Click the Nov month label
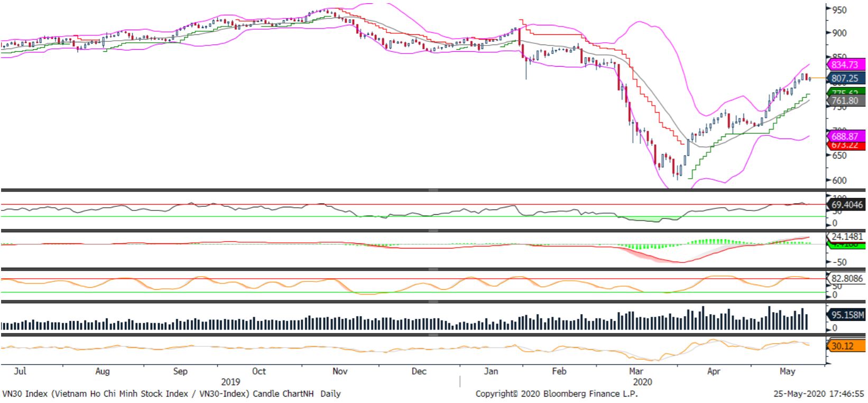This screenshot has width=868, height=403. click(x=340, y=371)
